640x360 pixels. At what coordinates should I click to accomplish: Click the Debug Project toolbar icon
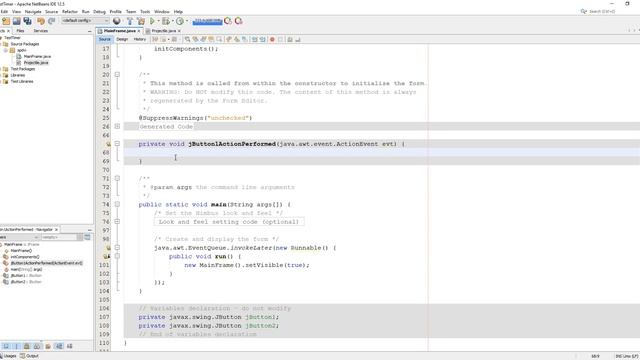(165, 21)
